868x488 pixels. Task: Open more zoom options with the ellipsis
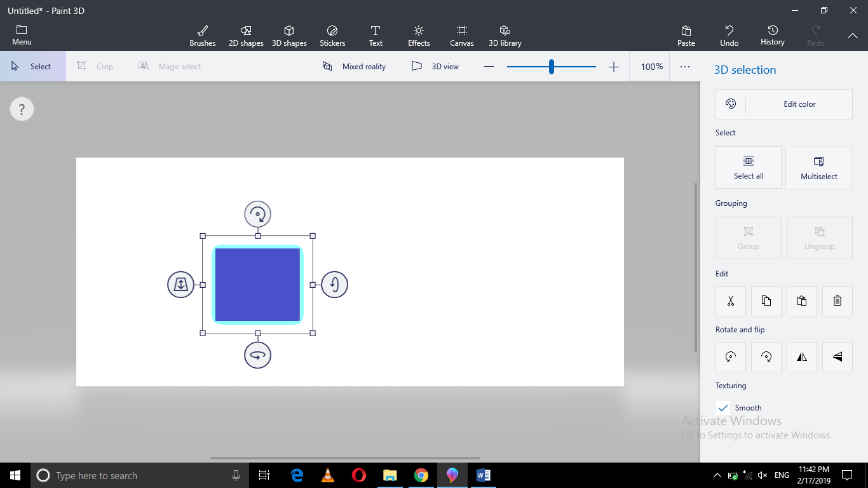[x=685, y=66]
